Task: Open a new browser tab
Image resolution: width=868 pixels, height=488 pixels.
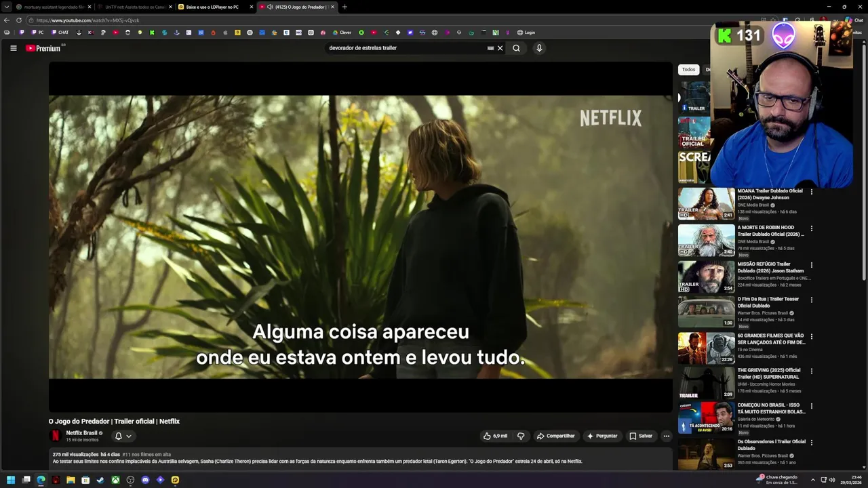Action: 344,7
